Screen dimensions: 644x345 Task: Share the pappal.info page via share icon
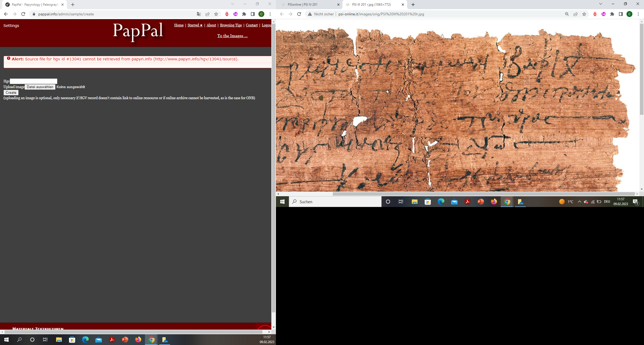point(207,14)
